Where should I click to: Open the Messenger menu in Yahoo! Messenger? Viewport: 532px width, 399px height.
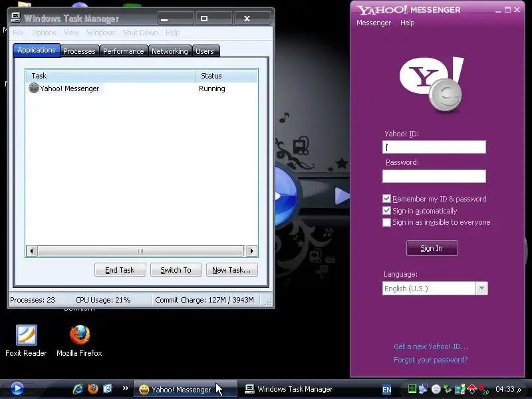[x=374, y=23]
